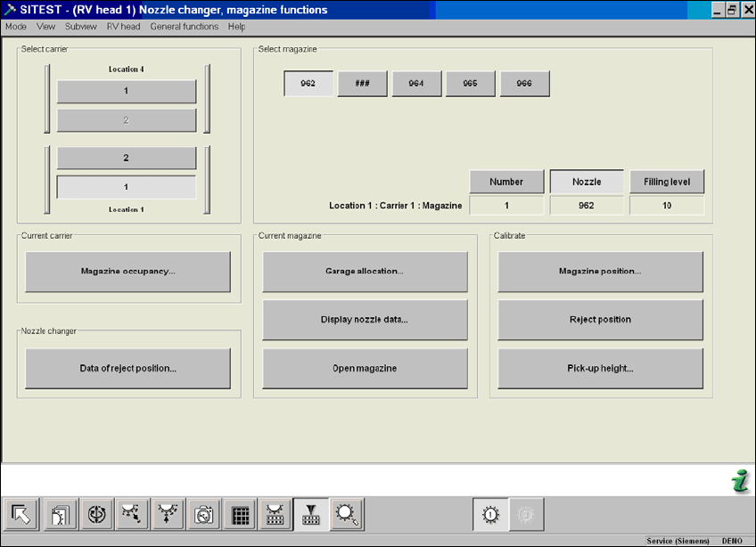The image size is (756, 547).
Task: Click the arrow pointer icon in bottom toolbar
Action: tap(21, 515)
